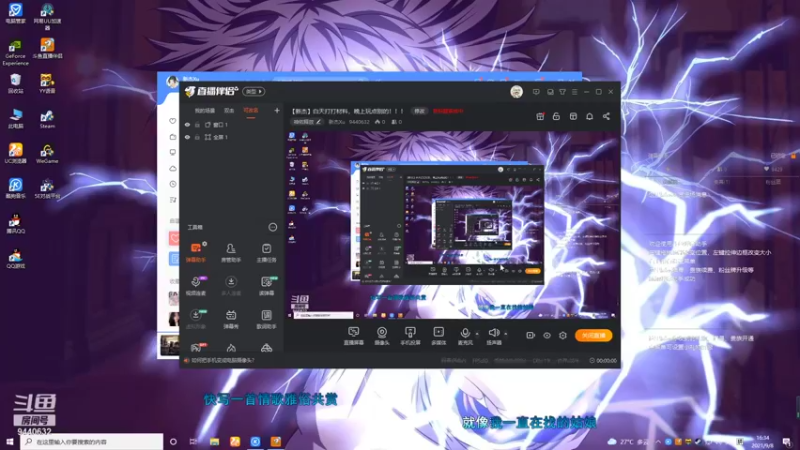Screen dimensions: 800x450
Task: Open the notification bell in the room header
Action: point(589,116)
